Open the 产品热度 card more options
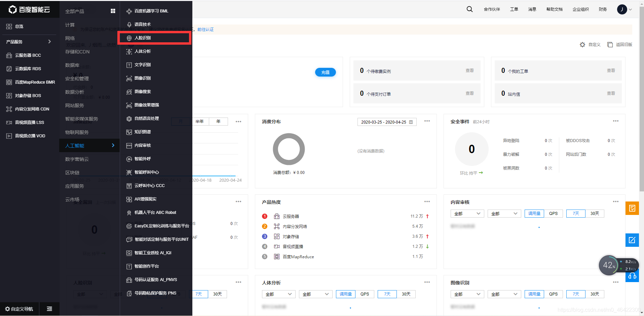 point(427,201)
